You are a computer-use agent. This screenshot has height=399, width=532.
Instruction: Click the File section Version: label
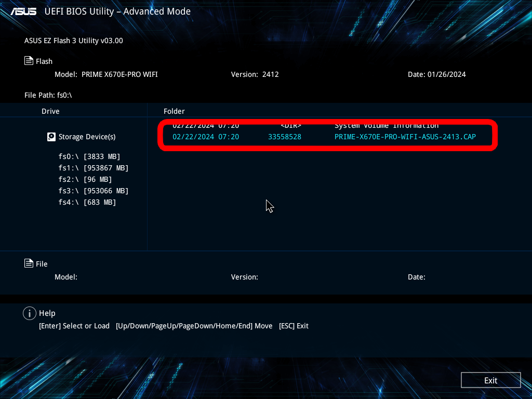pyautogui.click(x=244, y=277)
